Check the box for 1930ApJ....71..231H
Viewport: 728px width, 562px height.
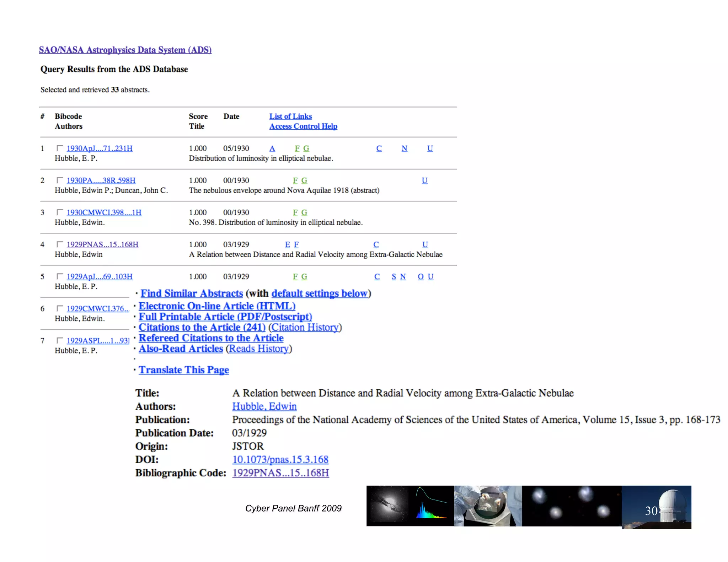(x=60, y=148)
